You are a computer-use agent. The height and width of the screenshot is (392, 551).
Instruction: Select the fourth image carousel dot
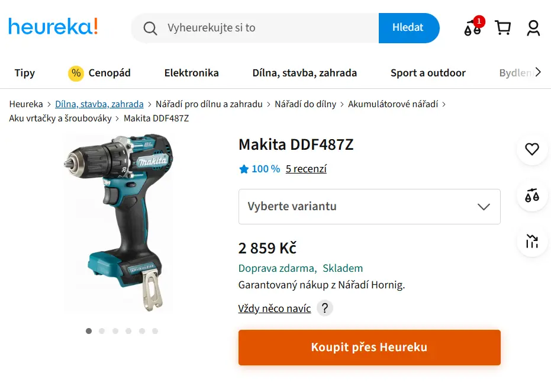[x=128, y=331]
